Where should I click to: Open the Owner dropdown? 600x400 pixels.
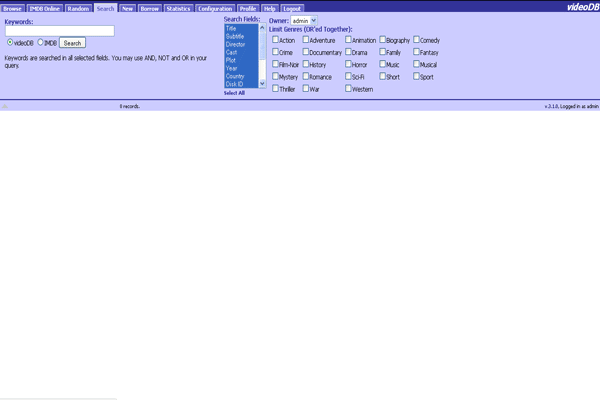(x=303, y=21)
